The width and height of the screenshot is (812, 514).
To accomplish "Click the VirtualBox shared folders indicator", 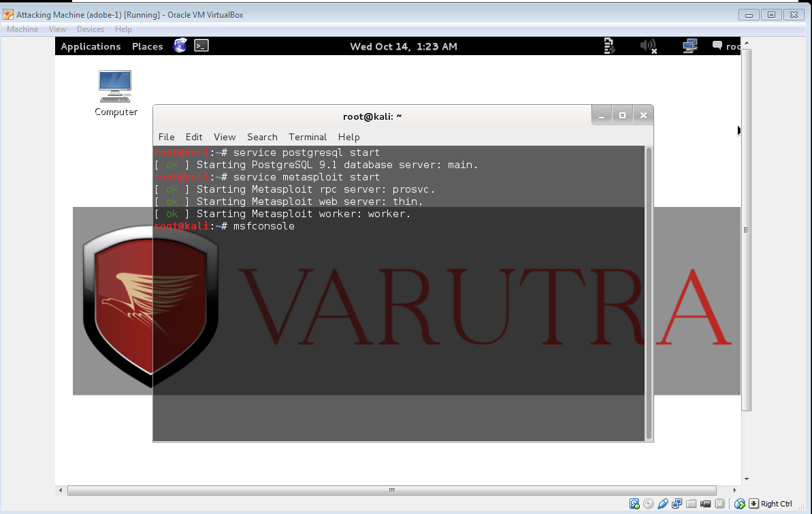I will 692,504.
